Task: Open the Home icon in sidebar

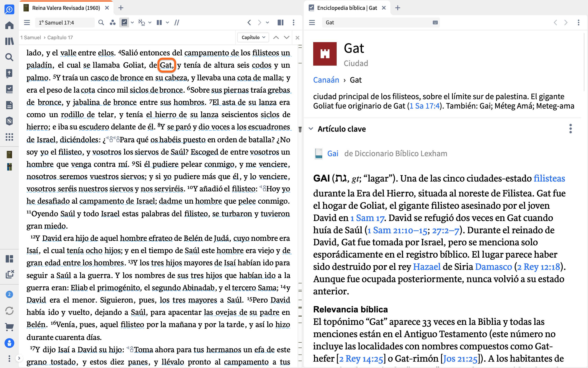Action: tap(9, 25)
